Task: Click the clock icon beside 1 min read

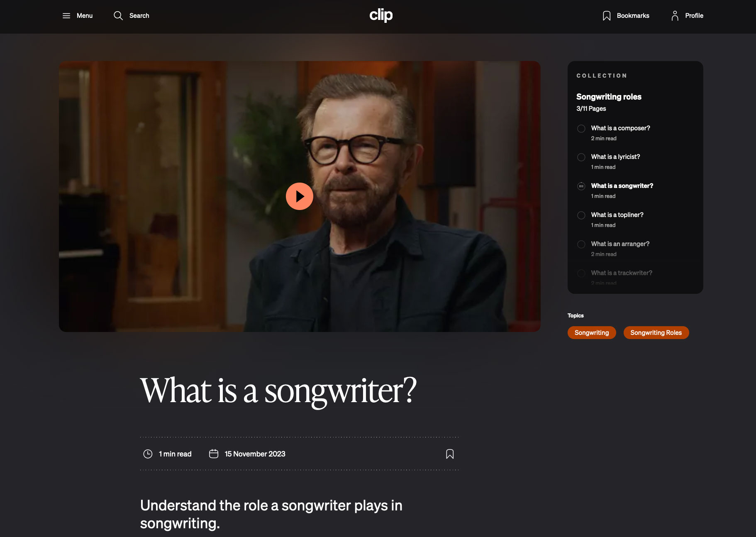Action: click(148, 454)
